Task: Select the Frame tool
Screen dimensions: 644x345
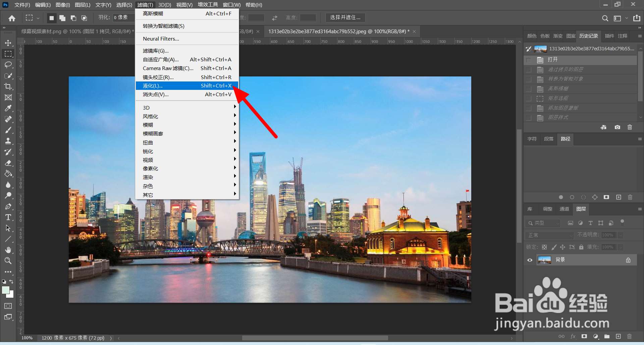Action: 8,98
